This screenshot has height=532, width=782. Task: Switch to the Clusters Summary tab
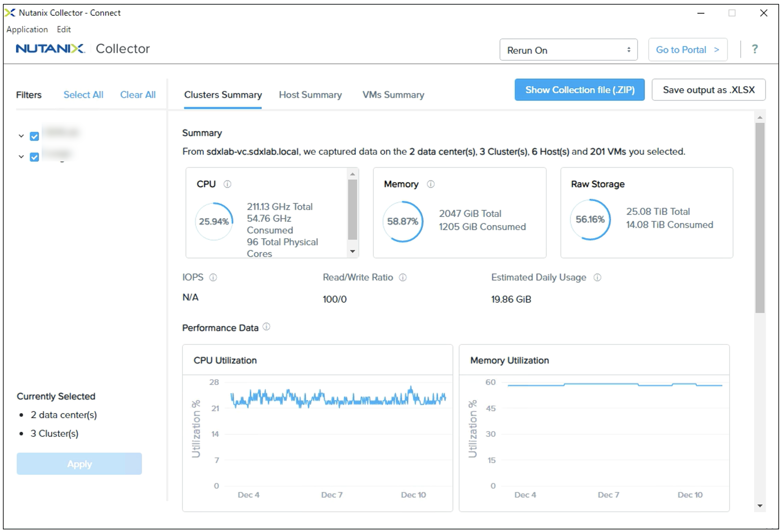[x=223, y=95]
